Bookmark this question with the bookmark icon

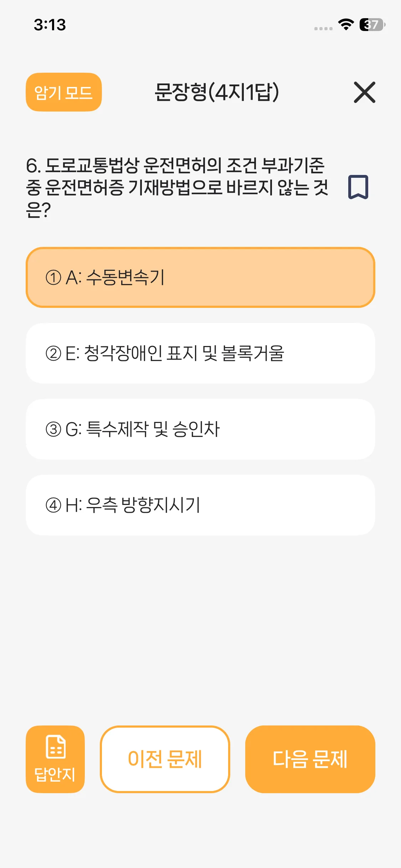coord(358,187)
